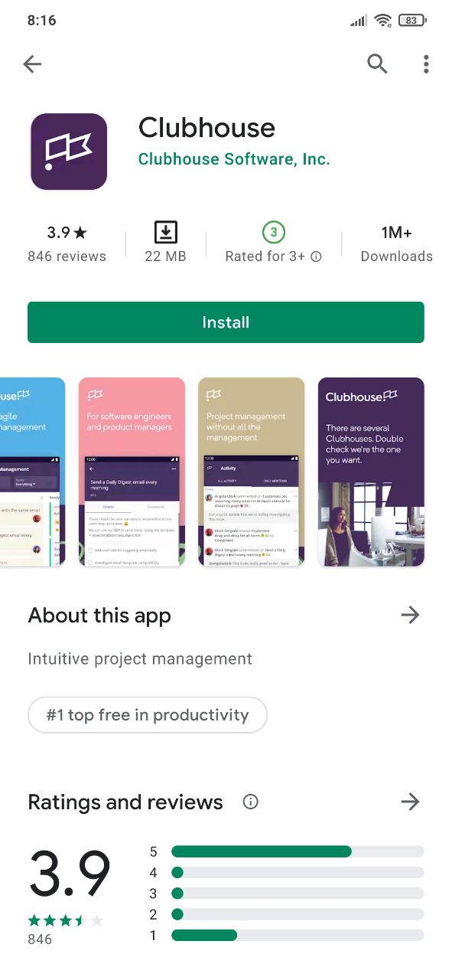This screenshot has width=452, height=980.
Task: Tap the back arrow icon
Action: (x=32, y=64)
